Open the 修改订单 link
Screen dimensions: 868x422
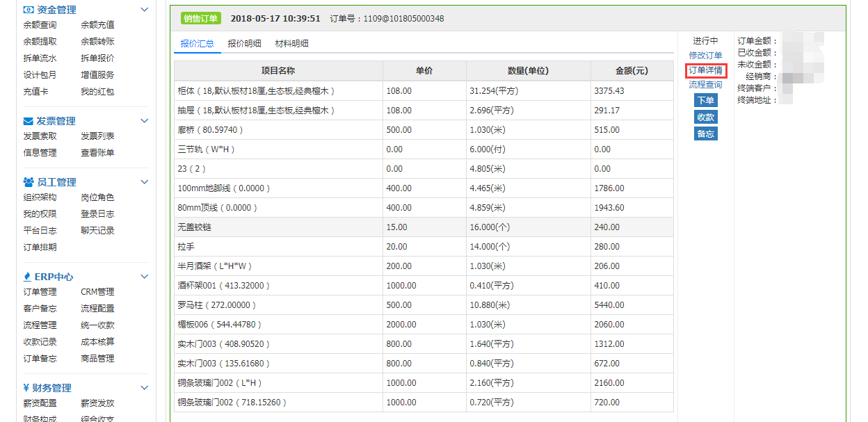coord(705,55)
